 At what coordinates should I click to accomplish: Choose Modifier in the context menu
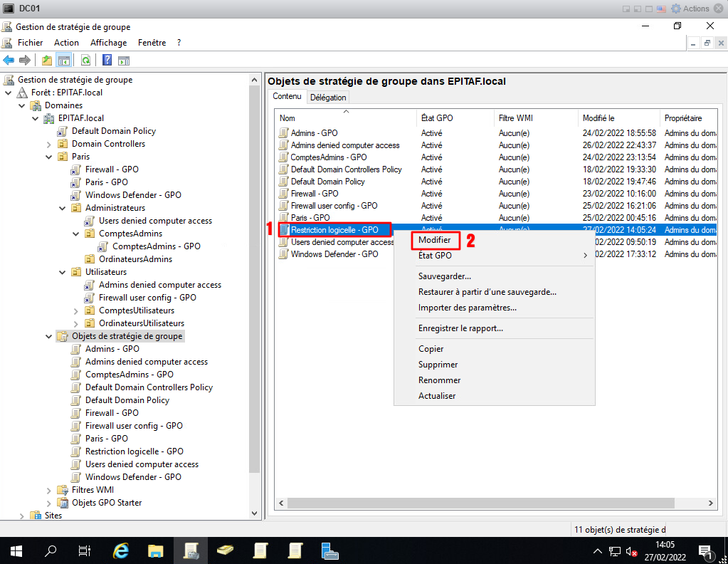pos(434,240)
